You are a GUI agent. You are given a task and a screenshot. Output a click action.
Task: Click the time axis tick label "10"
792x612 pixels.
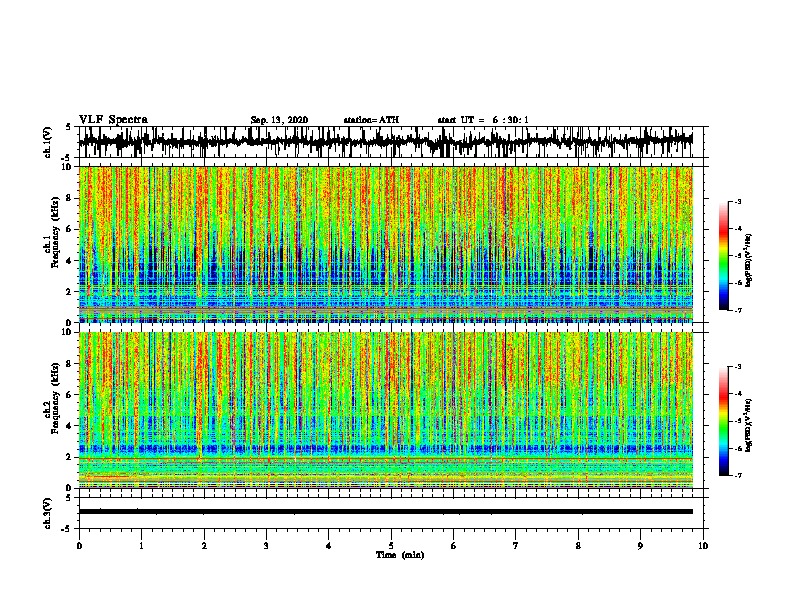703,546
